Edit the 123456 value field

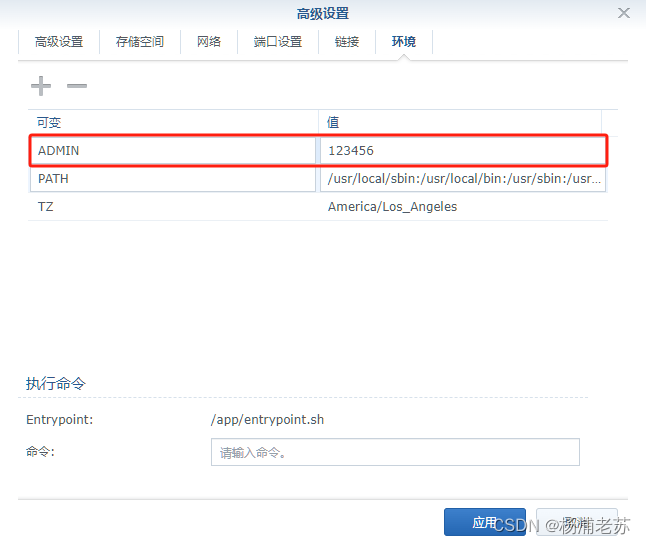point(463,150)
